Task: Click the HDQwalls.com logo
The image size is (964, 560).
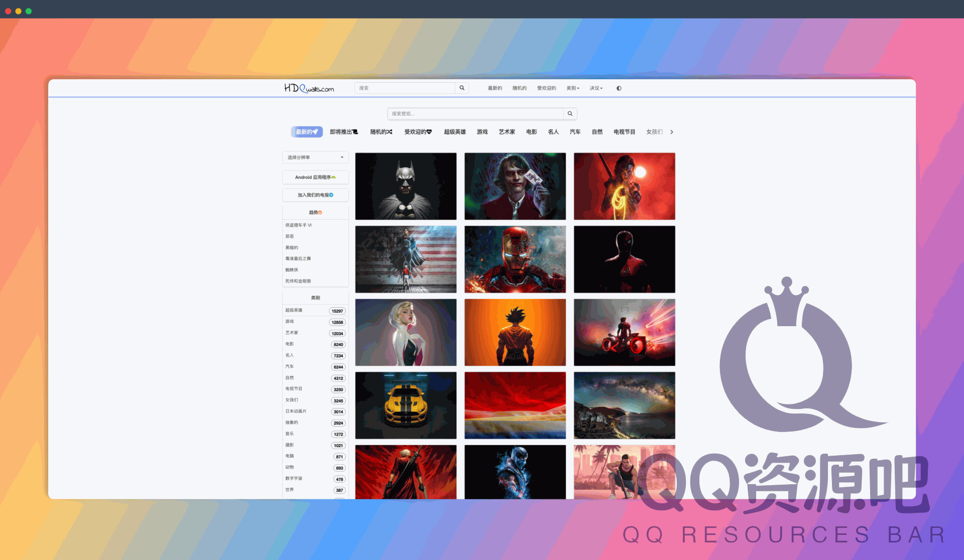Action: [309, 88]
